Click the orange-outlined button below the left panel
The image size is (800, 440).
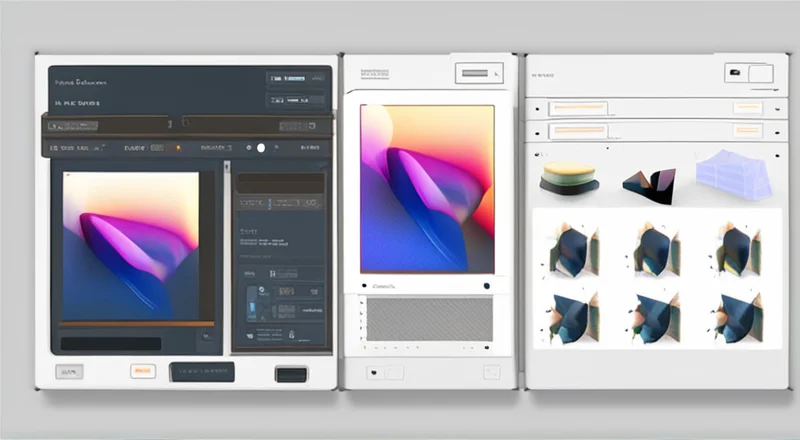click(143, 372)
